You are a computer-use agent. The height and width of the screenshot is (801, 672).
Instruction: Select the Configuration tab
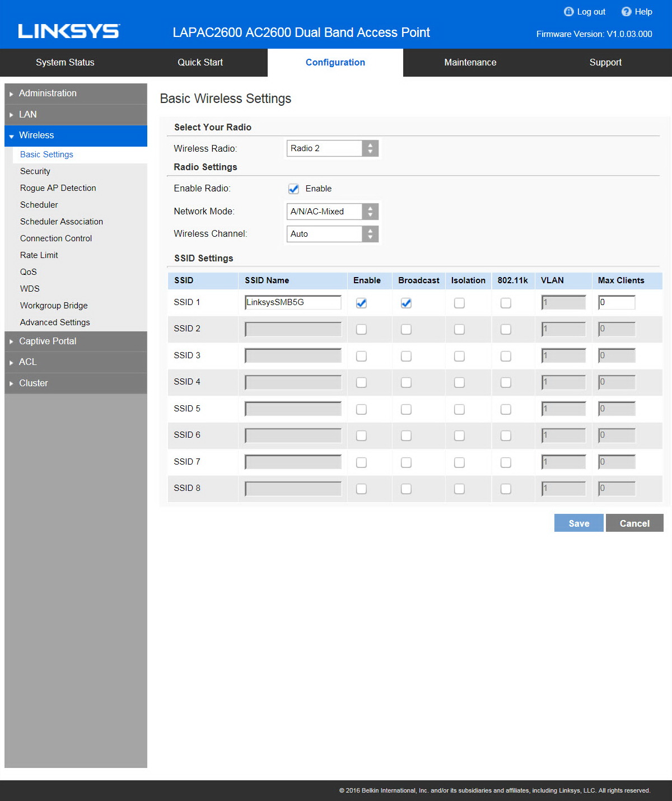(335, 63)
